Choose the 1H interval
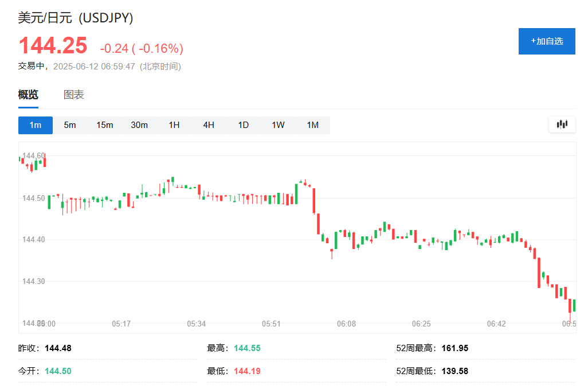588x389 pixels. (174, 125)
